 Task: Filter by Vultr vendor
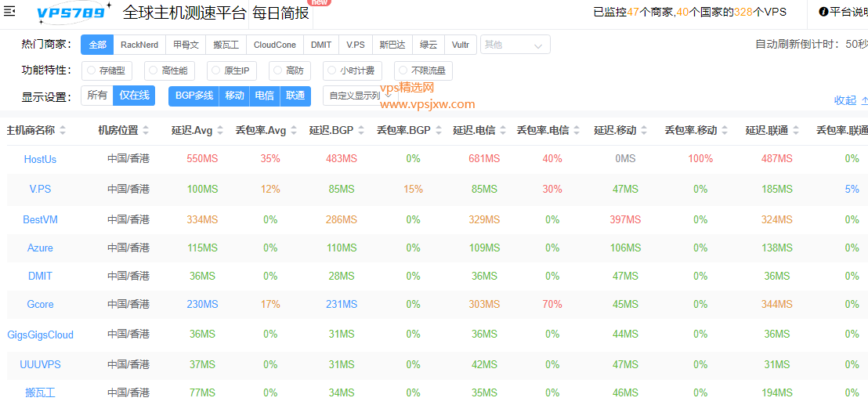coord(461,45)
